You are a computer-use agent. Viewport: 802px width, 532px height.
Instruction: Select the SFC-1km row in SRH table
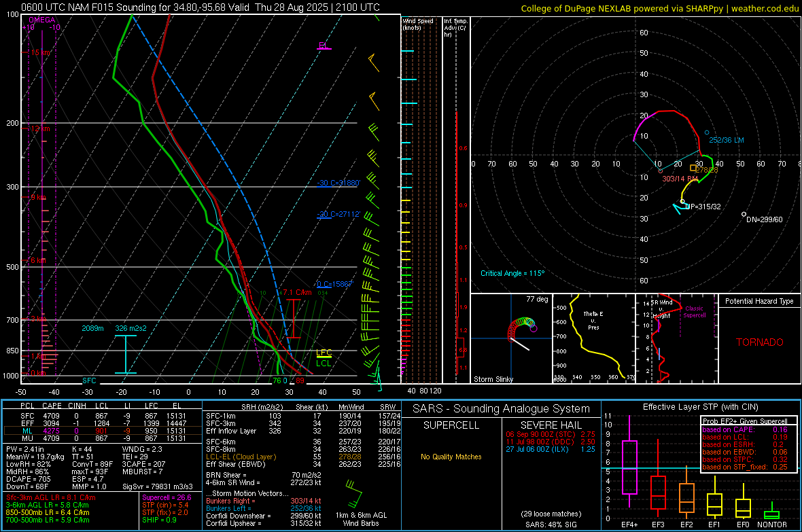(303, 416)
